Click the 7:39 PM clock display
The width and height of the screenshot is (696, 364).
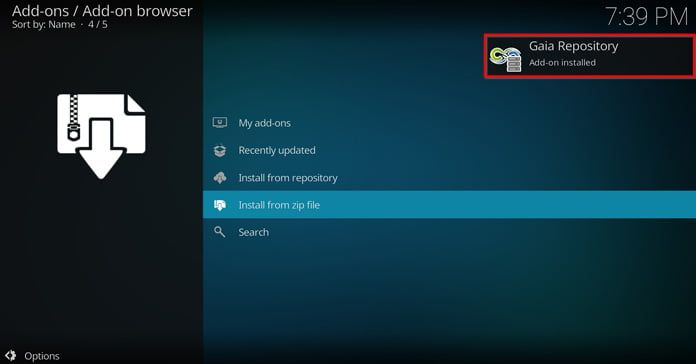647,17
